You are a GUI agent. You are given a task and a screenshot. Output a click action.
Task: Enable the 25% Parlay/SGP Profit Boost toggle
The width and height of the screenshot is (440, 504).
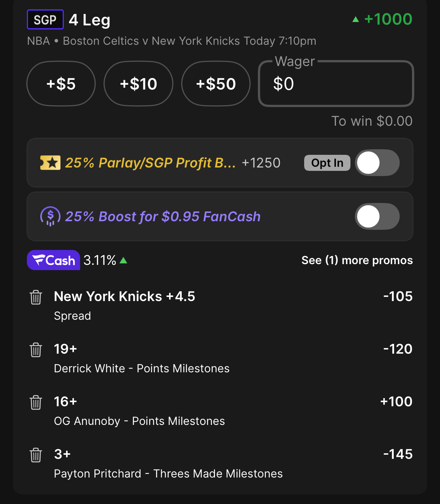377,163
